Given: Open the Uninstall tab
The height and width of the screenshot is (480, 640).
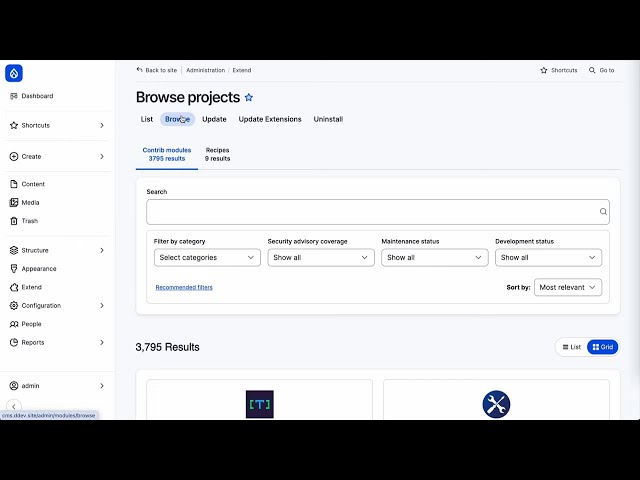Looking at the screenshot, I should click(328, 119).
